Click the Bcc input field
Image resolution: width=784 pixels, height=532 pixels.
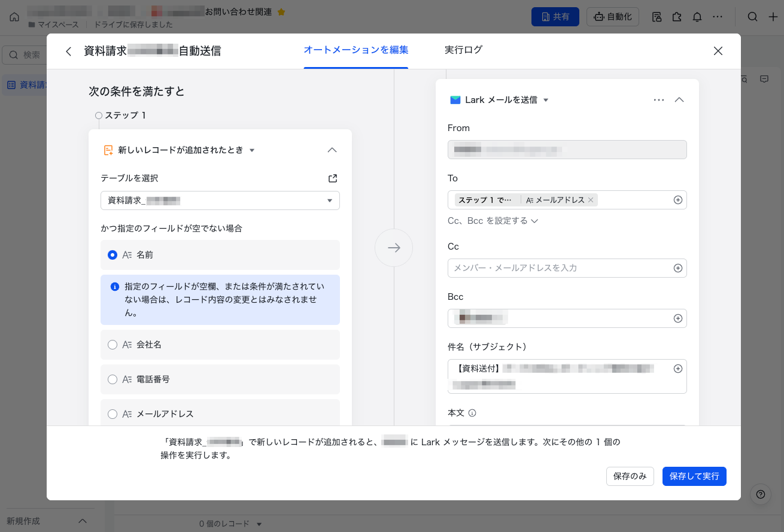pos(567,318)
